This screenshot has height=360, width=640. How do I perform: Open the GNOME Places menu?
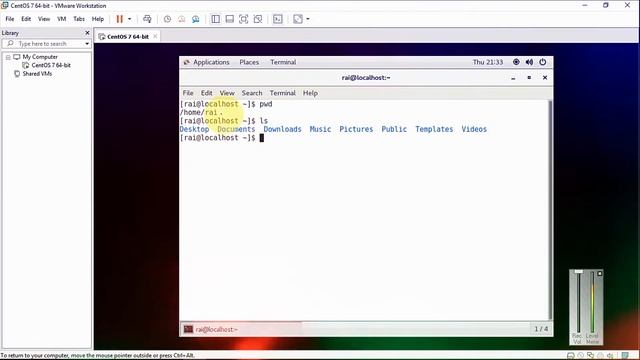(x=249, y=62)
